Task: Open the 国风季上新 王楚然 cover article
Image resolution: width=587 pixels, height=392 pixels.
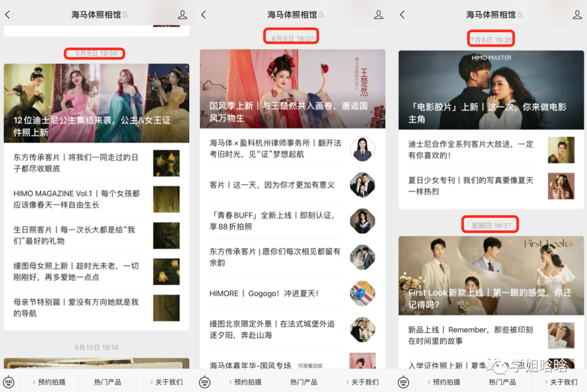Action: [292, 89]
